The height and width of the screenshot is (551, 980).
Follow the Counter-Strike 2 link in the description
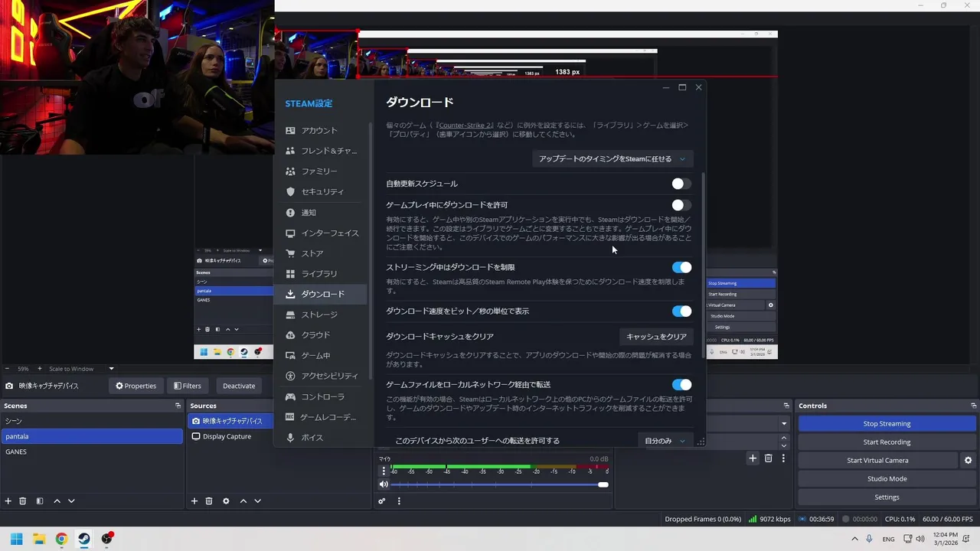point(465,126)
